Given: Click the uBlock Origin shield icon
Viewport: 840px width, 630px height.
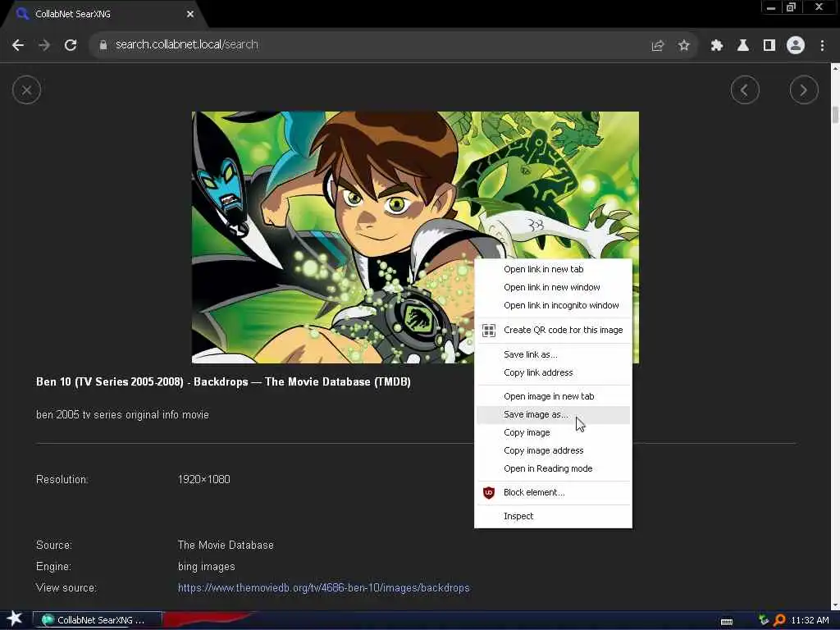Looking at the screenshot, I should pos(489,492).
